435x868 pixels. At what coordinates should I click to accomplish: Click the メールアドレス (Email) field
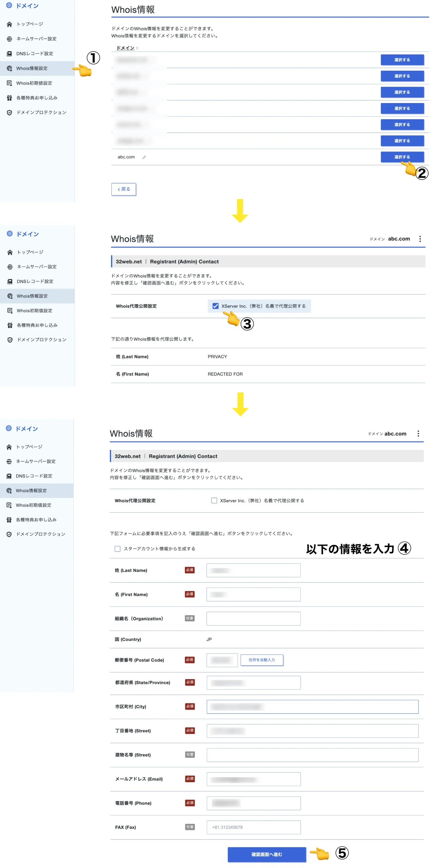coord(253,779)
